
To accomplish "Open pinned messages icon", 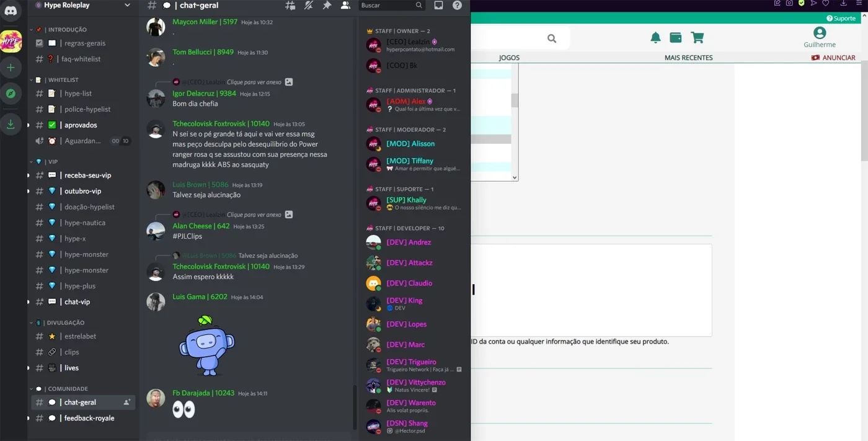I will tap(327, 6).
